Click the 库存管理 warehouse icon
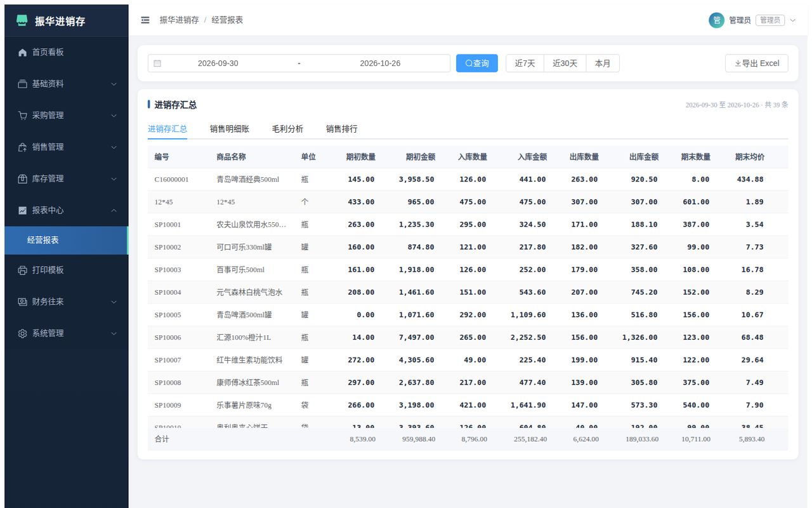812x508 pixels. (x=22, y=178)
